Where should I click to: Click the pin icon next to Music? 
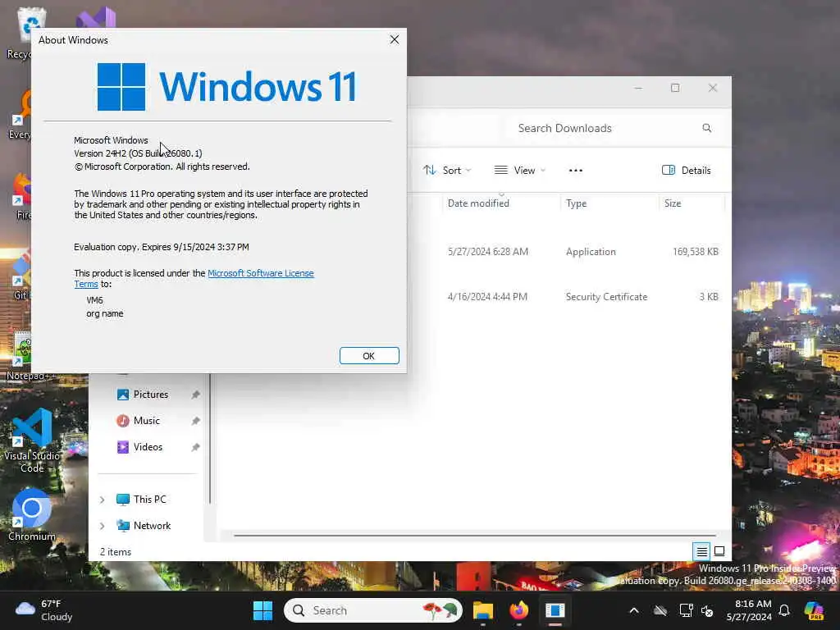click(195, 421)
